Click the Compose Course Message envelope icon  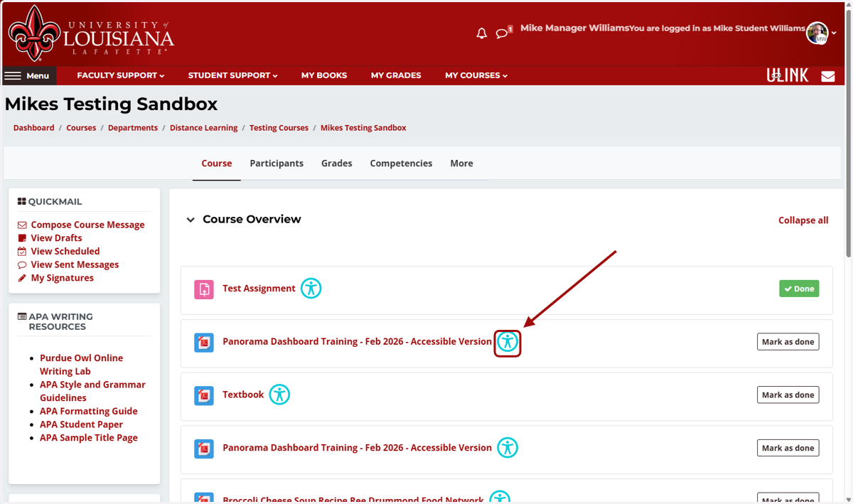point(22,225)
